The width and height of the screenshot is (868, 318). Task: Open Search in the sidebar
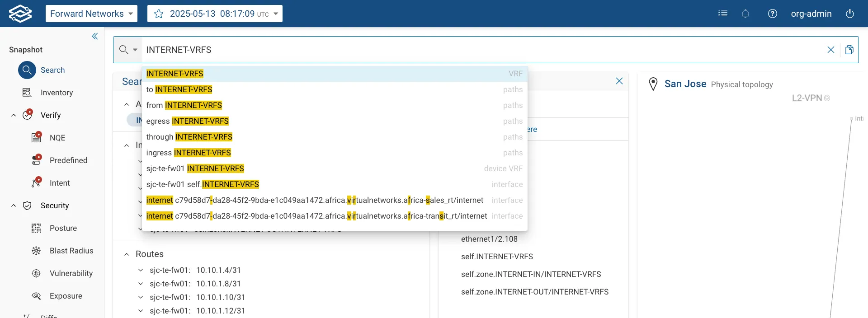pos(52,70)
